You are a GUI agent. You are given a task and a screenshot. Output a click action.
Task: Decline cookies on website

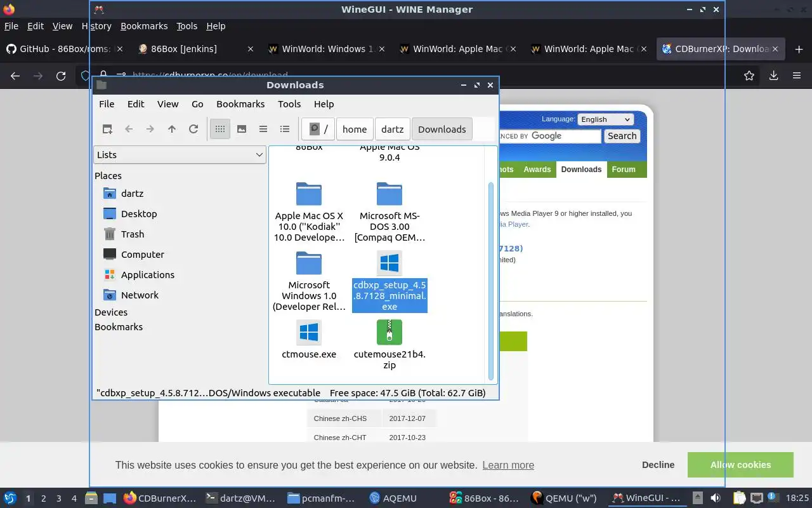(x=658, y=465)
